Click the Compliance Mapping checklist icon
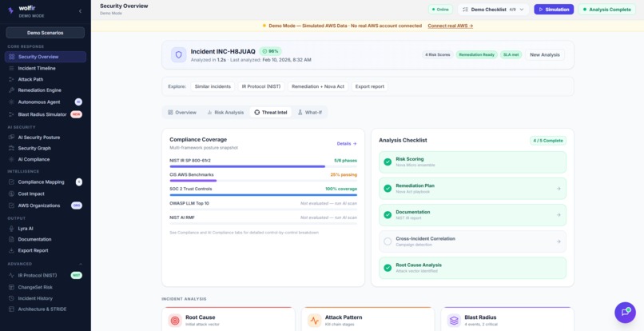This screenshot has width=644, height=331. tap(11, 181)
